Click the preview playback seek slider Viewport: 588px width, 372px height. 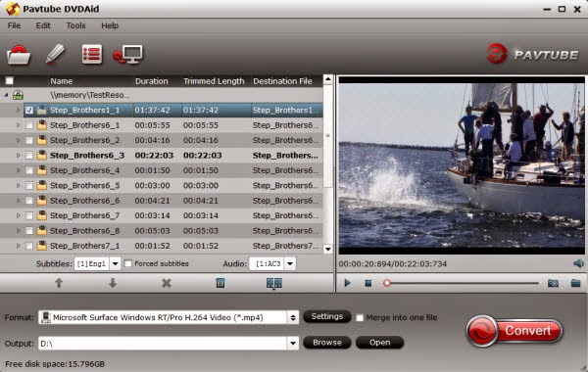(461, 283)
